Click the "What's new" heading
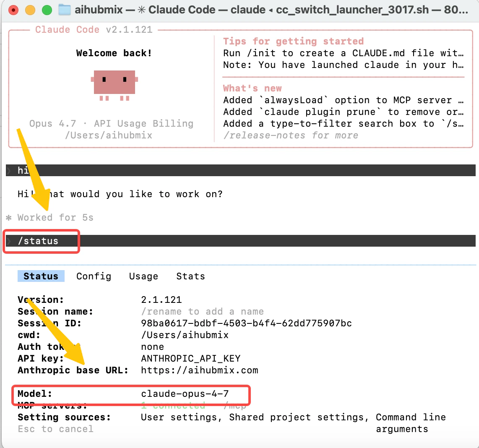Screen dimensions: 479x448 tap(253, 88)
